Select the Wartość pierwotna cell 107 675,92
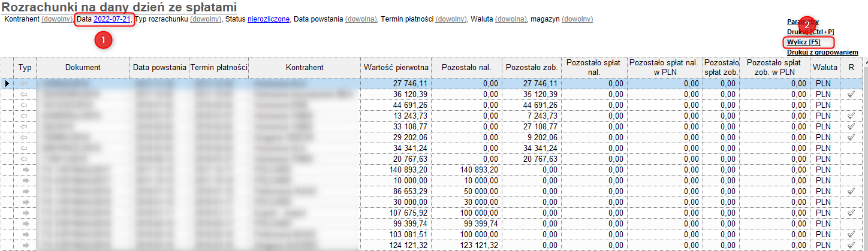This screenshot has height=251, width=868. click(396, 213)
